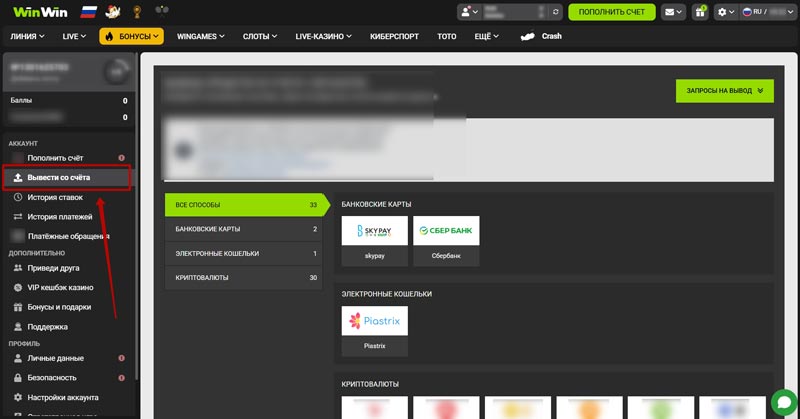Expand Запросы на вывод panel
The image size is (800, 419).
tap(724, 91)
